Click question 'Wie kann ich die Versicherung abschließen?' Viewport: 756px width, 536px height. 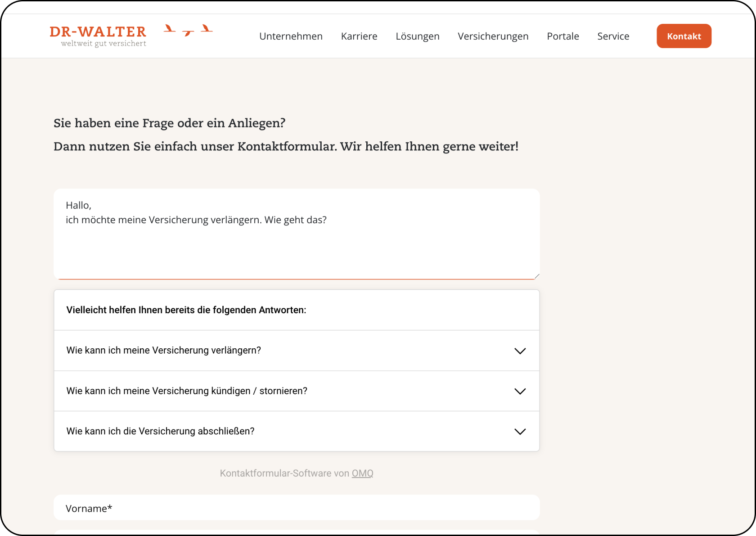(160, 431)
